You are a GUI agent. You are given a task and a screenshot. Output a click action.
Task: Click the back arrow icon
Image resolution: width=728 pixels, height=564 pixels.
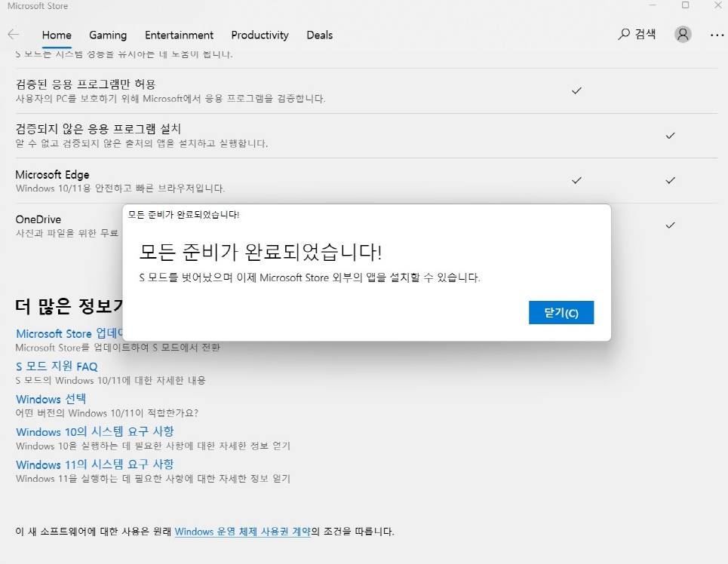click(14, 35)
